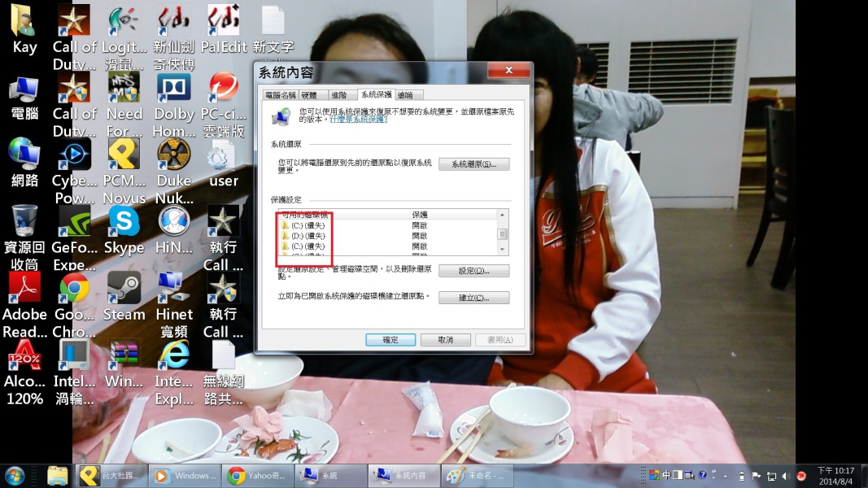Open the 無線網路共用 file on desktop
This screenshot has height=488, width=868.
point(224,373)
